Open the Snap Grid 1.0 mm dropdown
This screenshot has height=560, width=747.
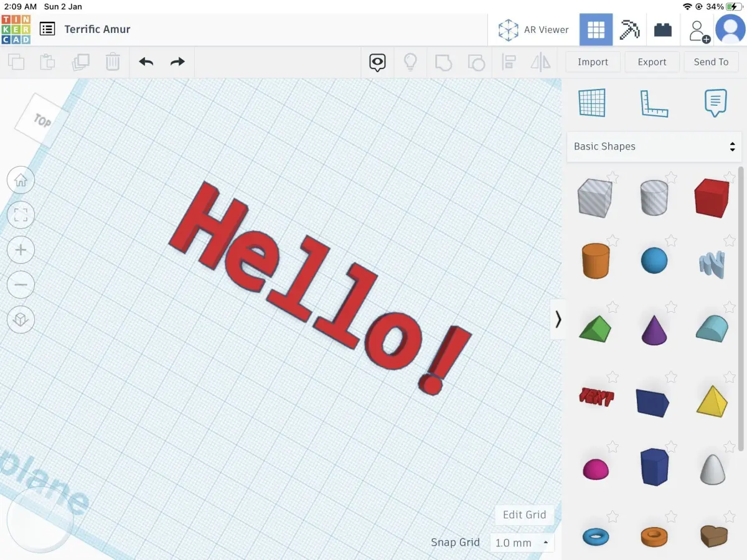[x=522, y=543]
